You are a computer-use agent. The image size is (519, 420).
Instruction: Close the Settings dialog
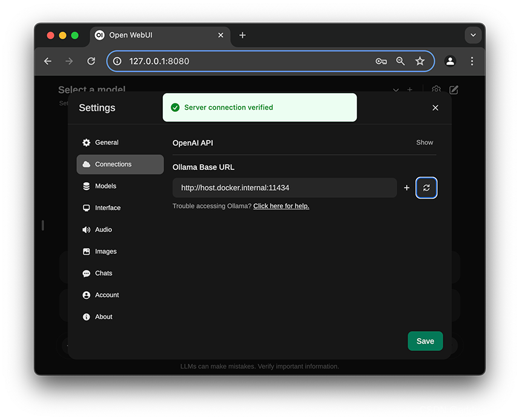435,108
